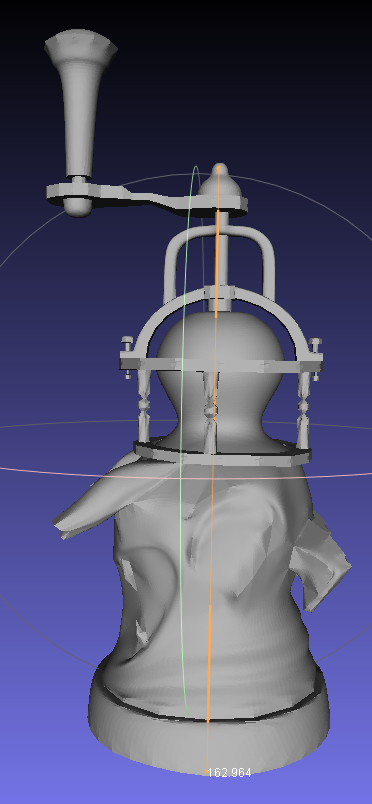The image size is (372, 804).
Task: Pick the flat crank arm of the grinder
Action: coord(147,199)
